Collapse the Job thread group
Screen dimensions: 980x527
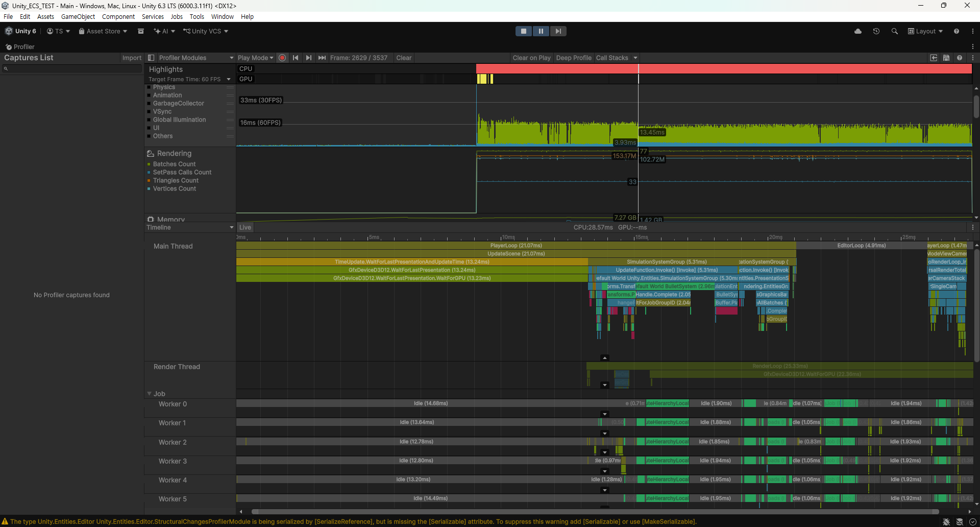[150, 394]
